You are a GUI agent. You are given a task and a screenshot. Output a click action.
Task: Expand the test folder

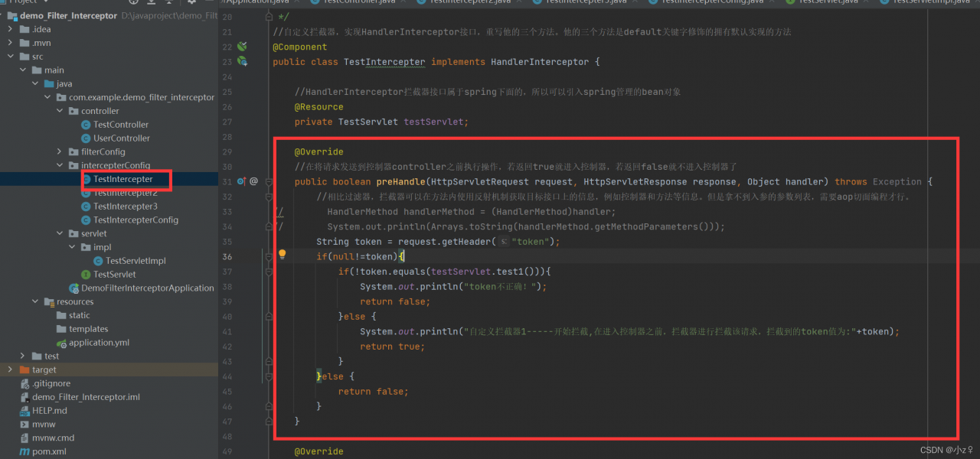point(24,356)
